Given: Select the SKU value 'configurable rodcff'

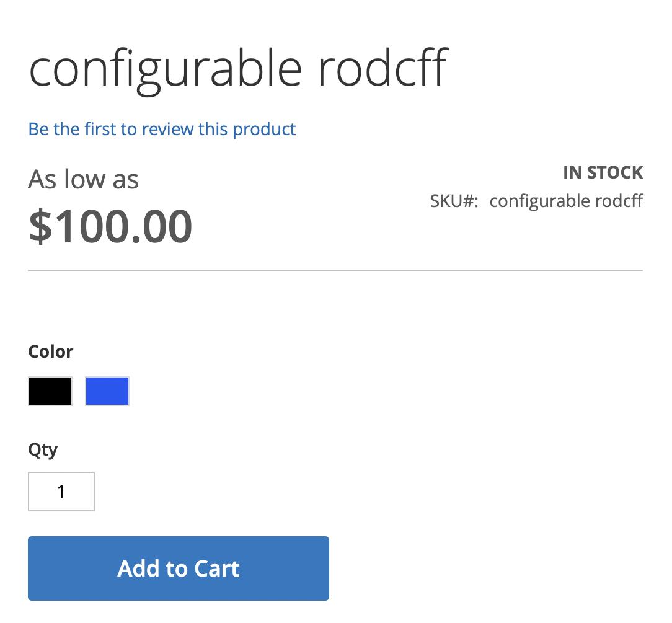Looking at the screenshot, I should point(565,200).
